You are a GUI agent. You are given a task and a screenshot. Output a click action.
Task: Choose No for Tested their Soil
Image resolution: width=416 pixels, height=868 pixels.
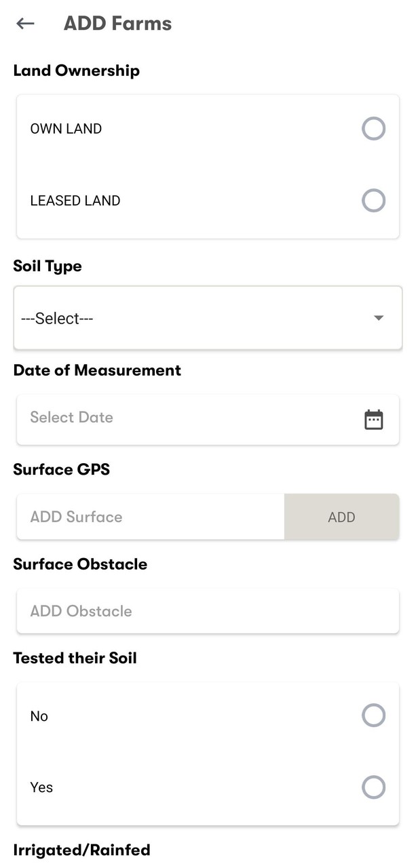pyautogui.click(x=373, y=715)
